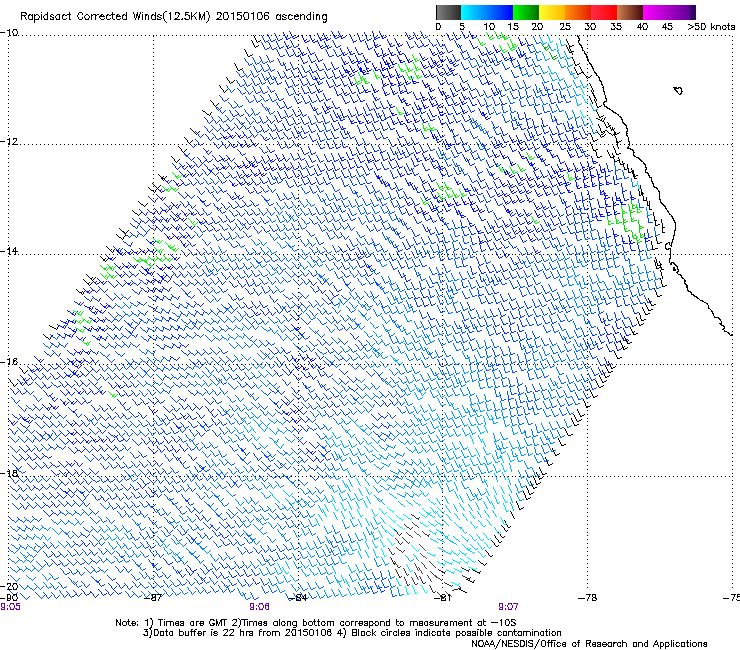Click the legend label '25' knots
740x650 pixels.
[564, 27]
